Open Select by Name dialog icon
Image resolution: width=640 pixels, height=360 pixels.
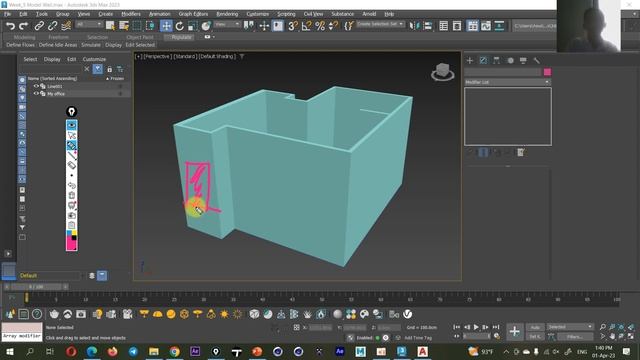[x=124, y=26]
